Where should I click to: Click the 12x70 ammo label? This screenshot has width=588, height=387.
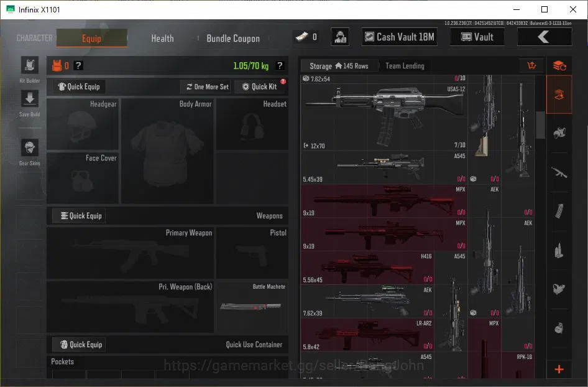(318, 146)
